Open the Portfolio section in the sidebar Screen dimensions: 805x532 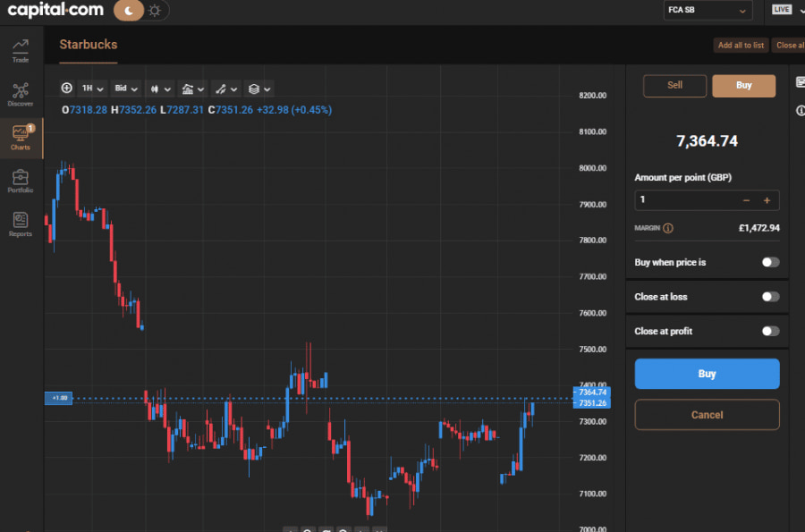(x=21, y=181)
